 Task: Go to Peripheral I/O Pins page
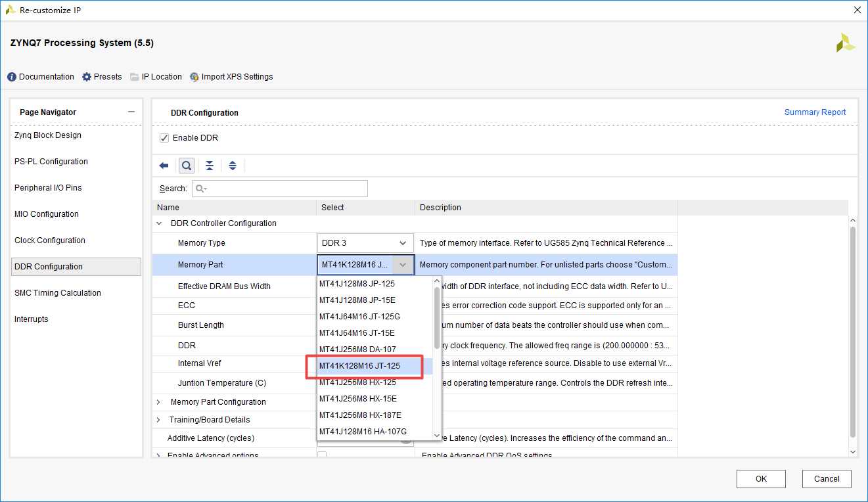[48, 188]
